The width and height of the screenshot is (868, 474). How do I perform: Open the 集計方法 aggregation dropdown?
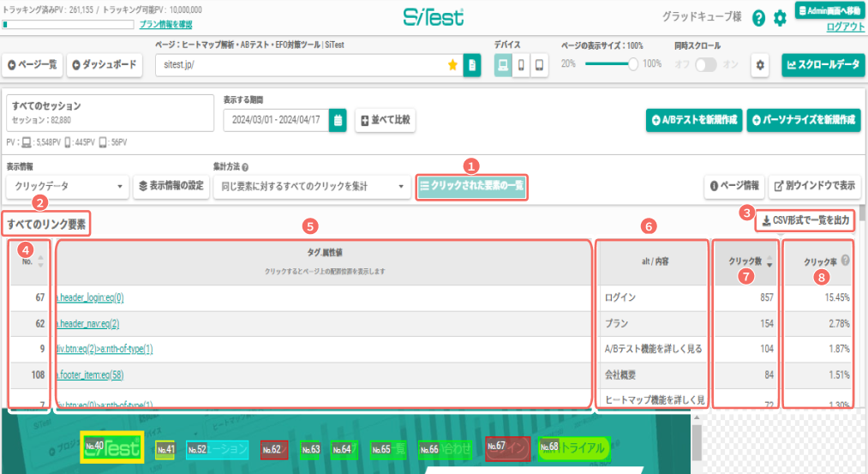[312, 187]
